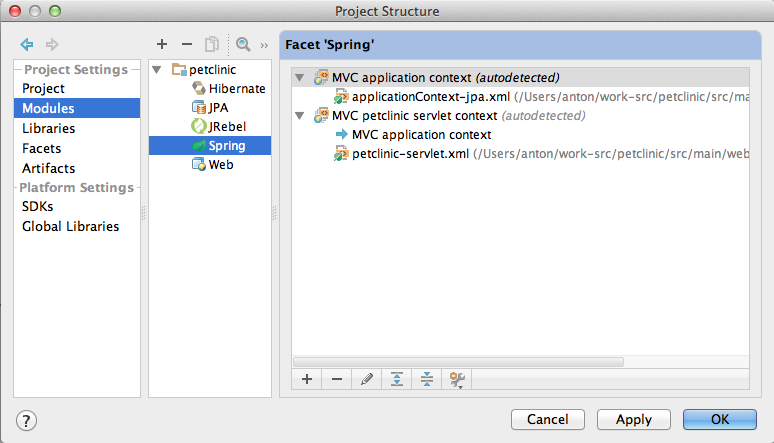This screenshot has height=443, width=774.
Task: Click the splitter handle beside Project Settings list
Action: click(x=144, y=213)
